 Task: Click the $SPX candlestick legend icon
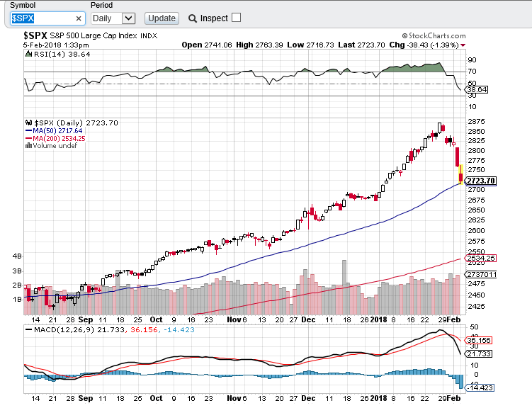click(29, 123)
